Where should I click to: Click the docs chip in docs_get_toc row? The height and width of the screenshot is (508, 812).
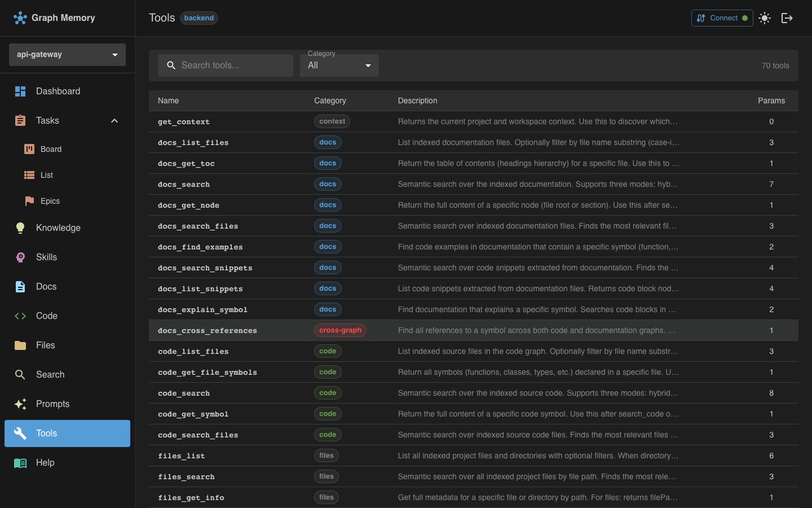click(x=328, y=163)
